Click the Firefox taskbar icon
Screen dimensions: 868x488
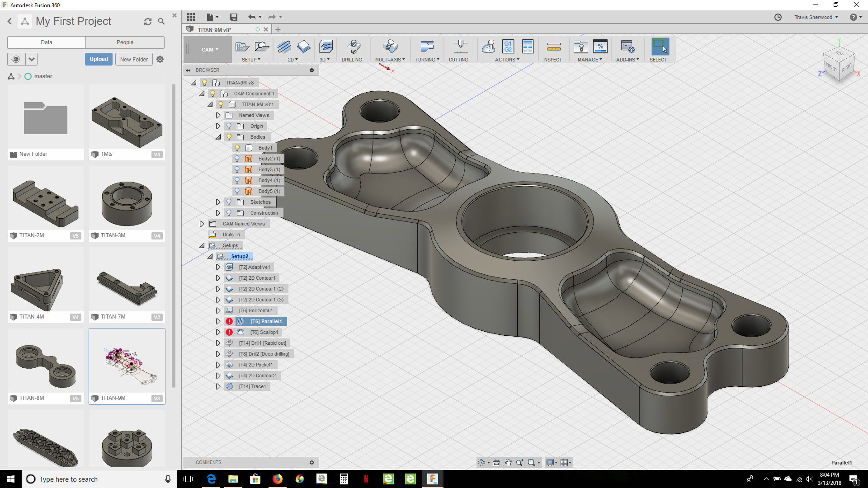pos(277,479)
